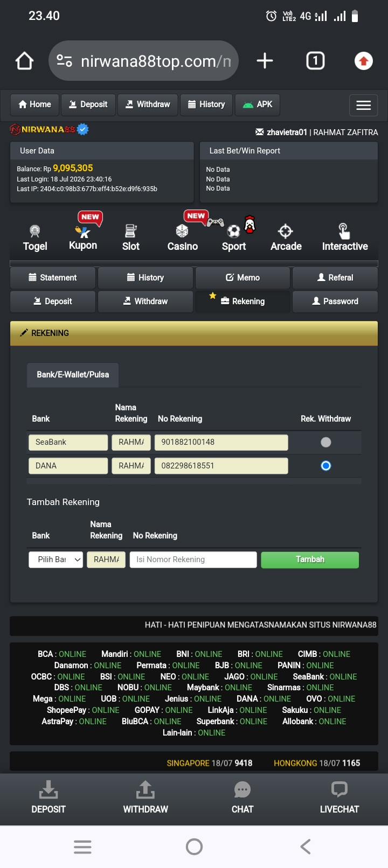Switch to Bank/E-Wallet/Pulsa tab
The height and width of the screenshot is (868, 388).
point(73,375)
